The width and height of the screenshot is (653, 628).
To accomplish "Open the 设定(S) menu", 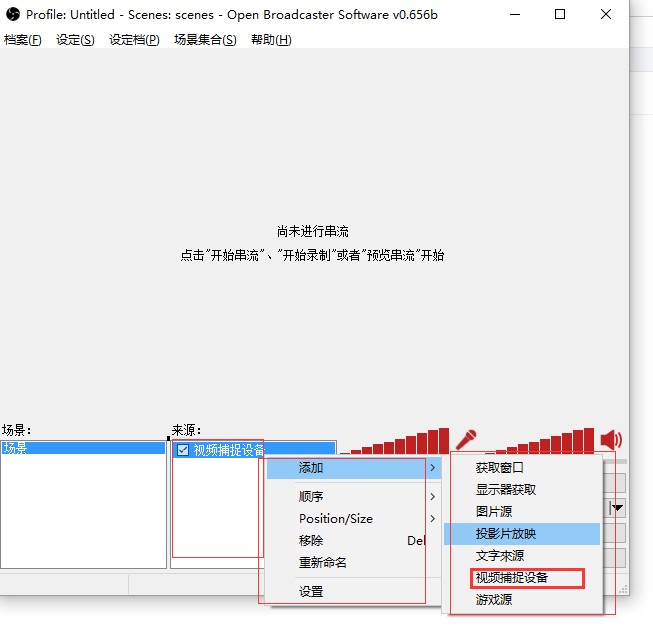I will click(75, 40).
